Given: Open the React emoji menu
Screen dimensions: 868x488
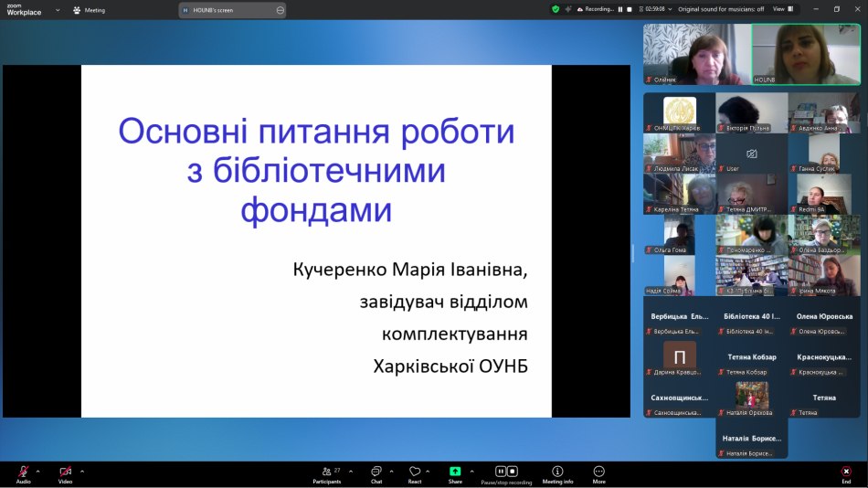Looking at the screenshot, I should pos(415,472).
